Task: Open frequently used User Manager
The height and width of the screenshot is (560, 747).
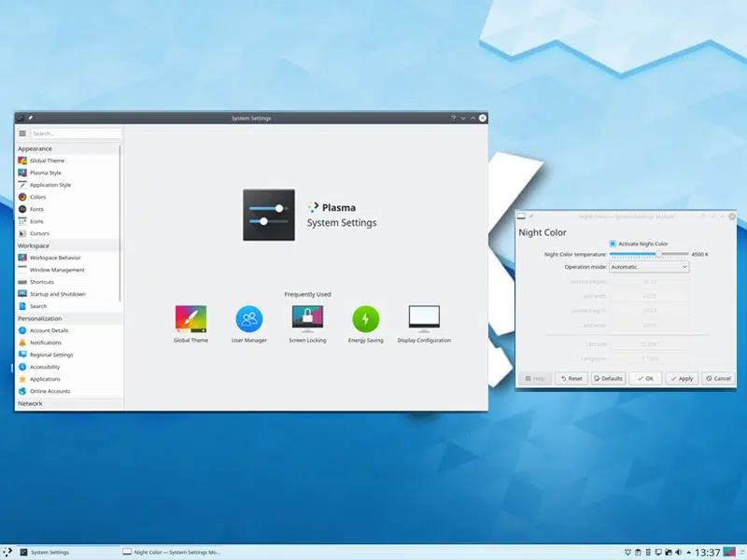Action: [x=249, y=324]
